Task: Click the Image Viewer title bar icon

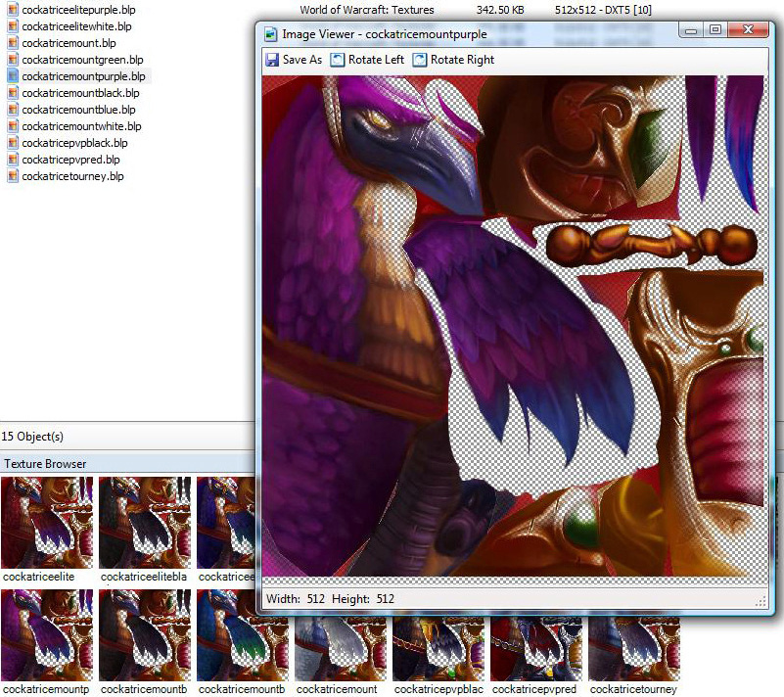Action: click(x=270, y=34)
